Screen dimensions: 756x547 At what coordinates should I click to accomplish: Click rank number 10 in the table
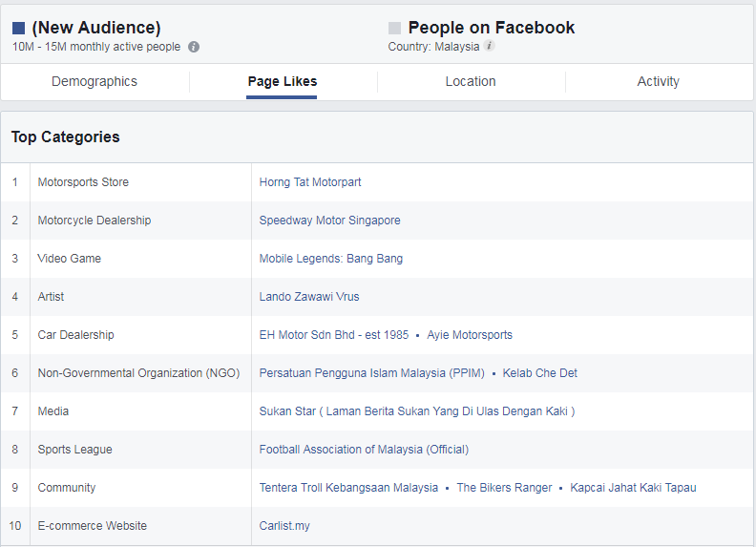coord(15,526)
